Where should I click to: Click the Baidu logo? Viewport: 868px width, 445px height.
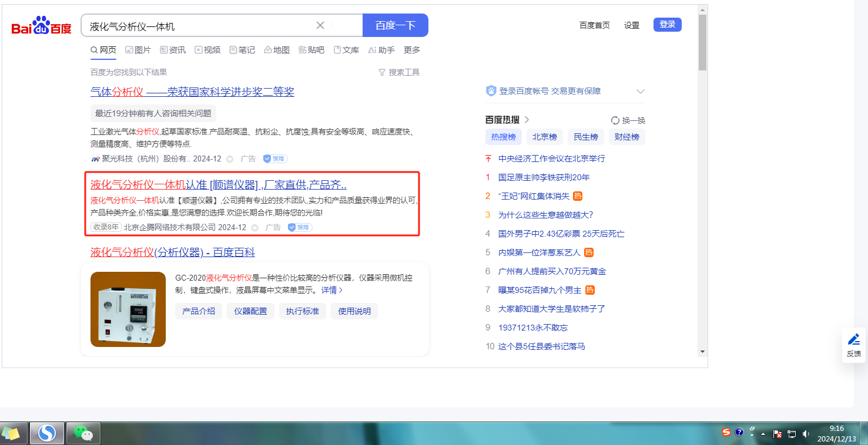41,26
